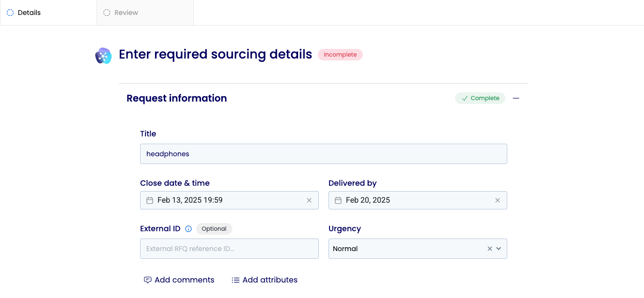Image resolution: width=644 pixels, height=298 pixels.
Task: Click the Title label
Action: pyautogui.click(x=148, y=134)
